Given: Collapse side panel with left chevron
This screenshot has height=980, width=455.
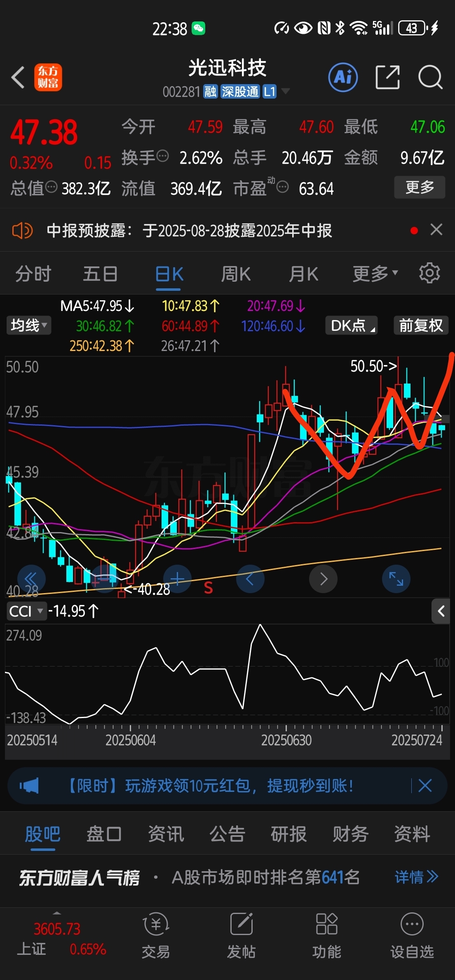Looking at the screenshot, I should tap(441, 611).
